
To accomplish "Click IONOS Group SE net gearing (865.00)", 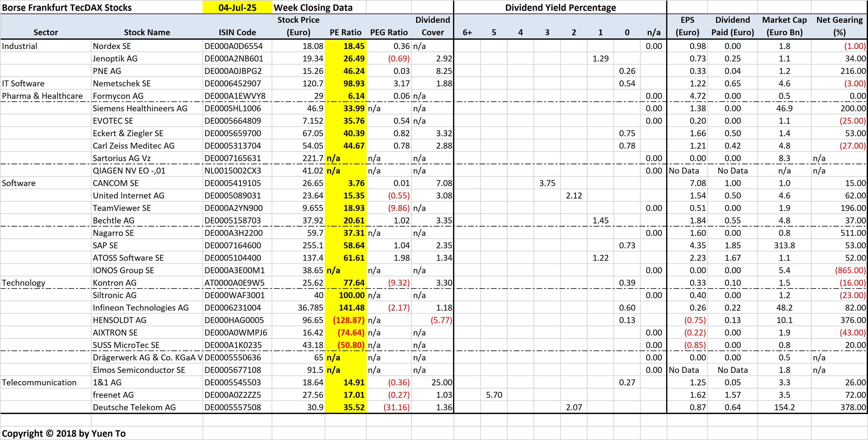I will pyautogui.click(x=839, y=270).
